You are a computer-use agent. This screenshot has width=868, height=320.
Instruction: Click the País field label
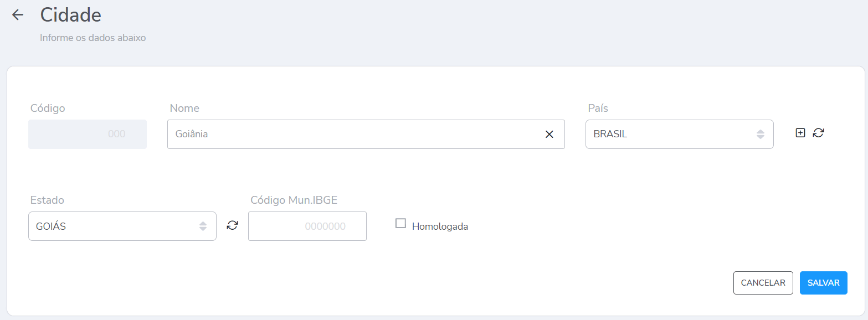coord(598,108)
